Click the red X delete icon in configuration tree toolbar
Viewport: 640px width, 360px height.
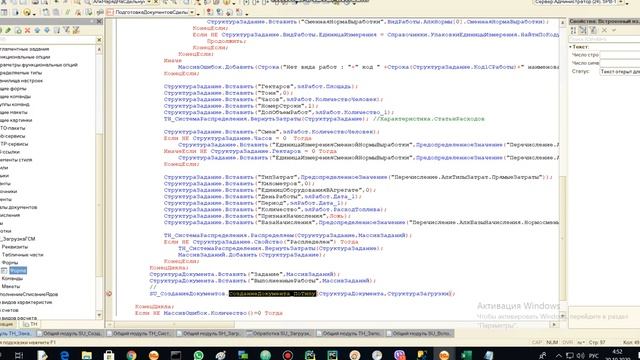click(x=27, y=30)
